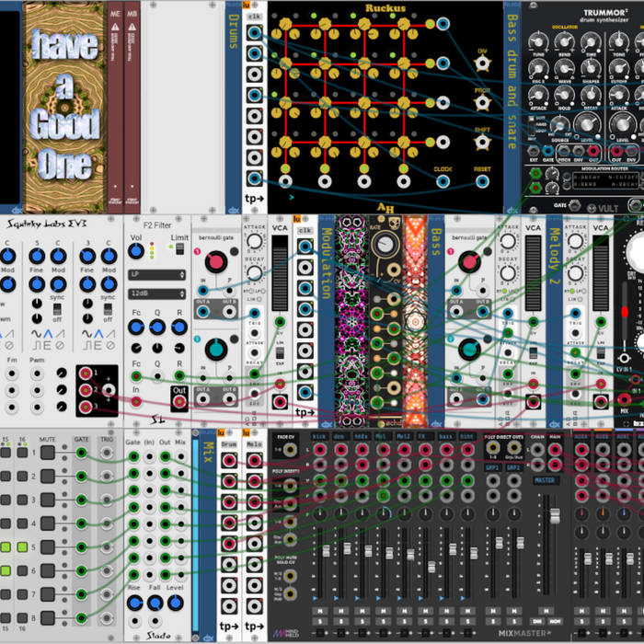Open the LP filter type dropdown
The width and height of the screenshot is (644, 644).
click(x=158, y=274)
